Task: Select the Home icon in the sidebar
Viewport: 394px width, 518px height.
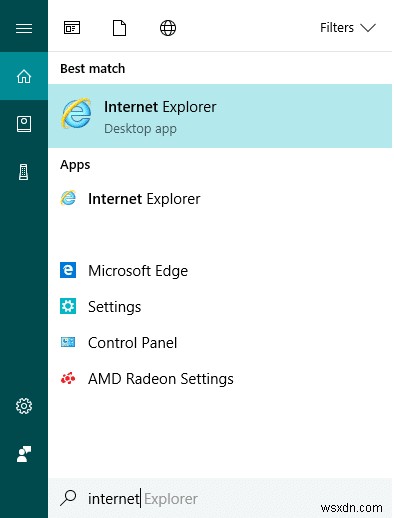Action: [x=24, y=76]
